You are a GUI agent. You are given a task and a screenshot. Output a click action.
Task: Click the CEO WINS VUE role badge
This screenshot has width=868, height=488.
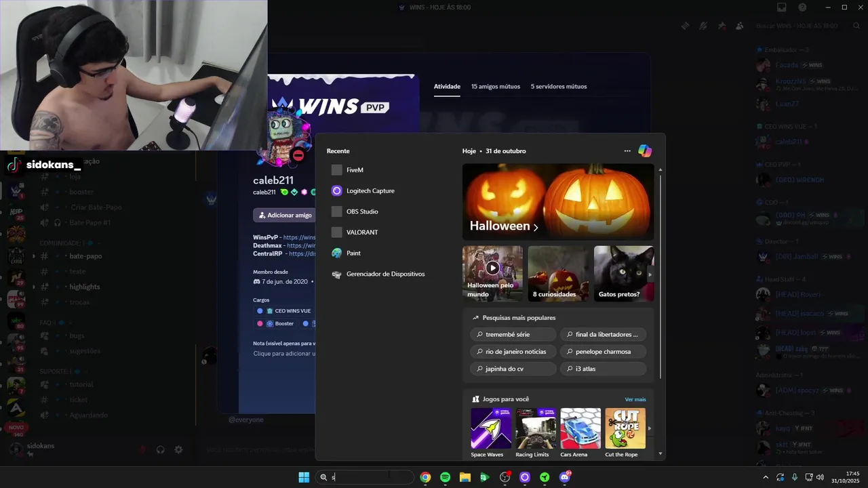[x=284, y=311]
